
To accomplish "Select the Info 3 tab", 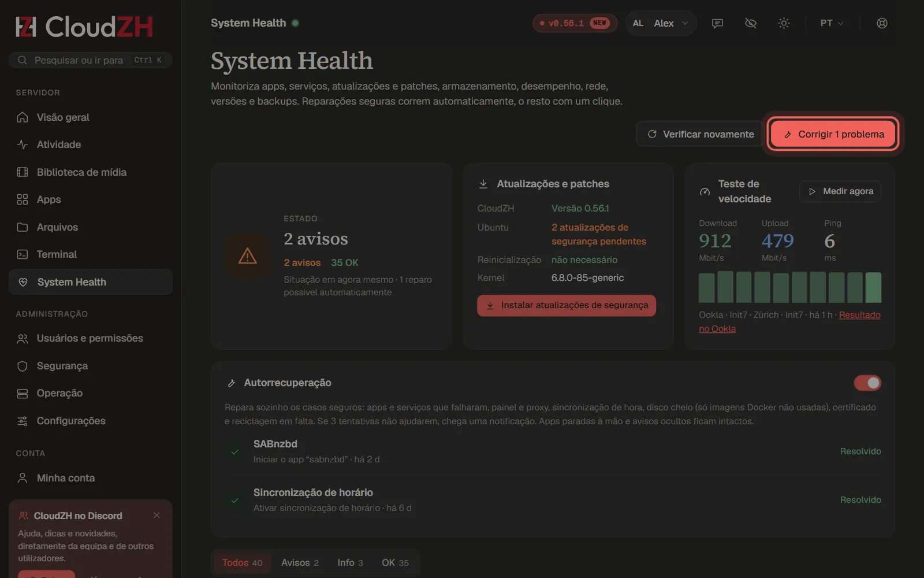I will pyautogui.click(x=350, y=563).
